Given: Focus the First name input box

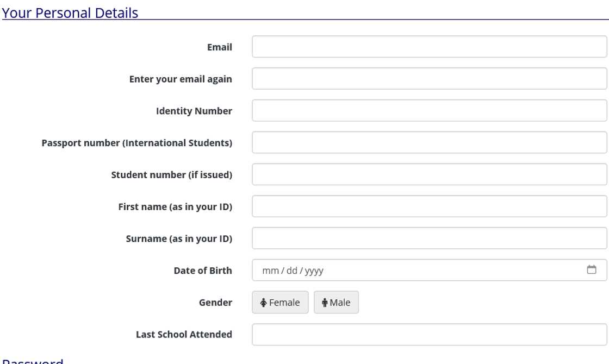Looking at the screenshot, I should [x=429, y=206].
